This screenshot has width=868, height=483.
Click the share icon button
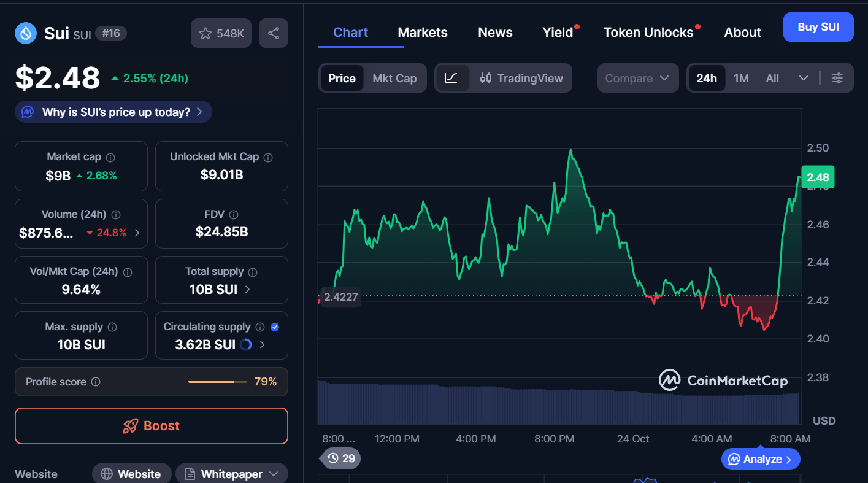[274, 33]
